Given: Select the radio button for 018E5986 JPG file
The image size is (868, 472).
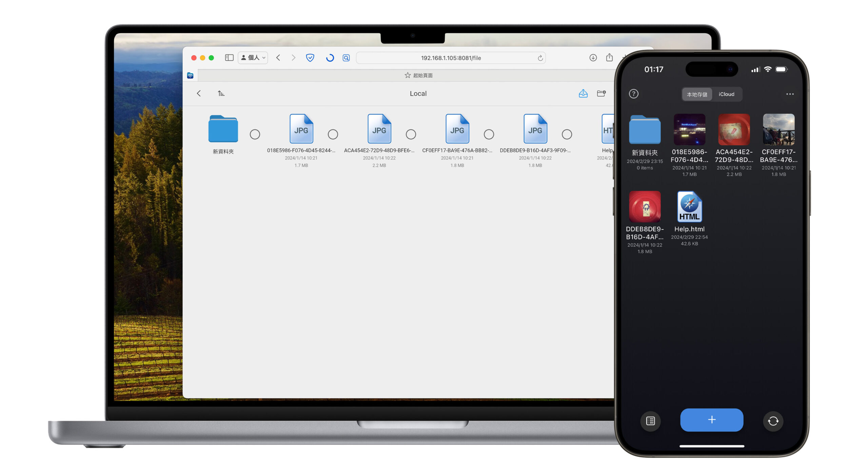Looking at the screenshot, I should click(x=333, y=134).
